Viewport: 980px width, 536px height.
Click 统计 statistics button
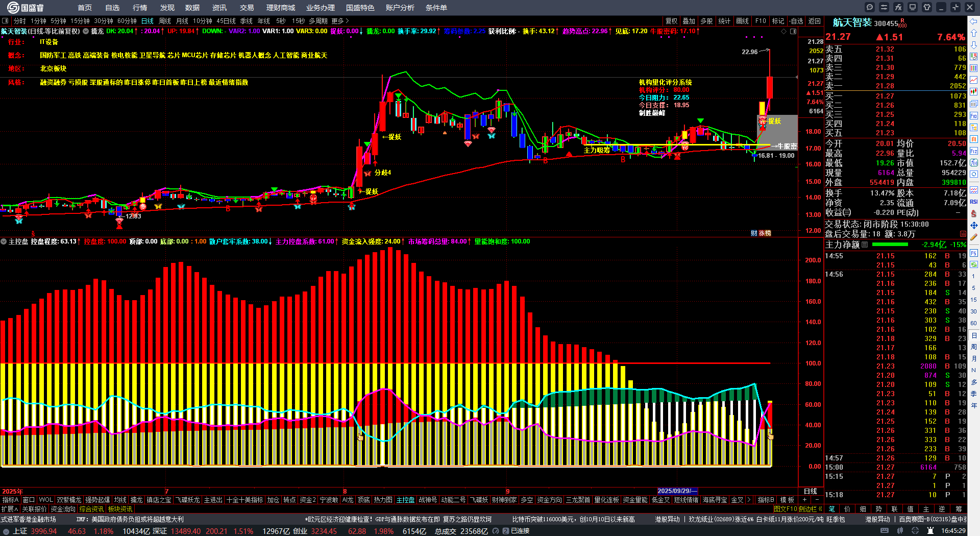pos(724,21)
